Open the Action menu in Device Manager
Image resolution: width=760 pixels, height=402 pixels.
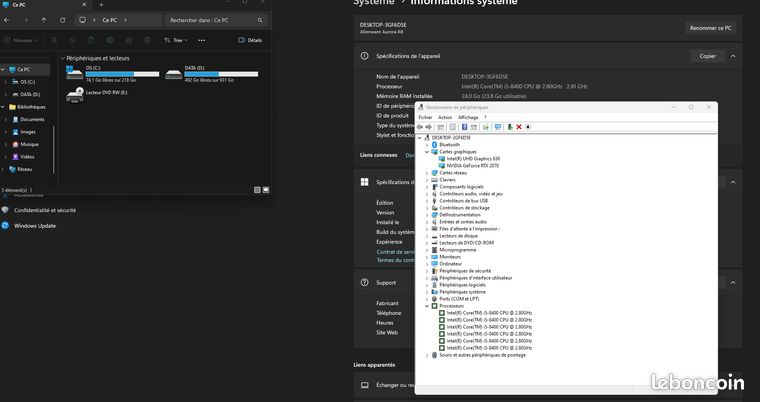pyautogui.click(x=445, y=117)
